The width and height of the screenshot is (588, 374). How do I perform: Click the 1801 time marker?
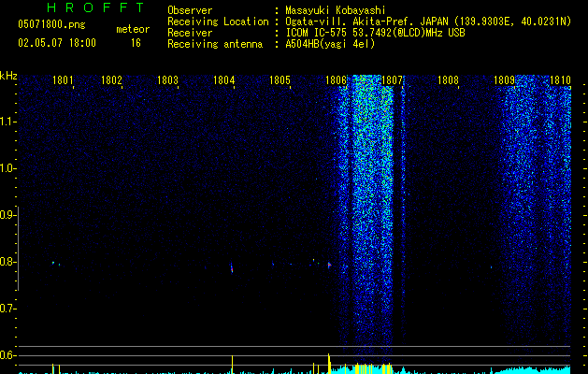(63, 80)
